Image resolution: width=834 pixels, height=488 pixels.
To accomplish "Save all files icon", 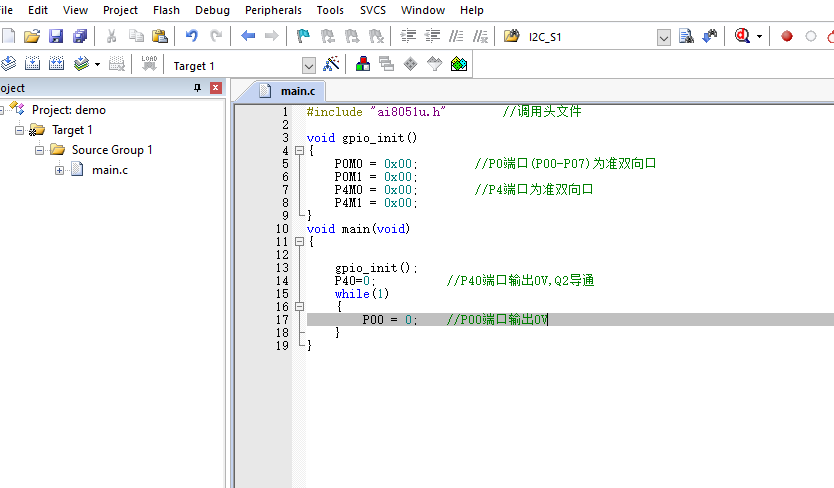I will 80,36.
